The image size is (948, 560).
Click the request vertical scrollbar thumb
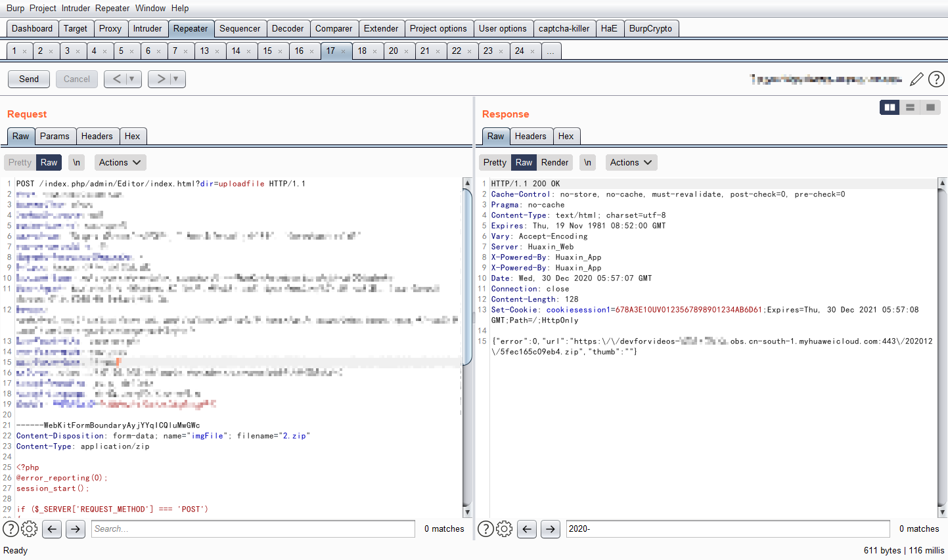click(468, 276)
